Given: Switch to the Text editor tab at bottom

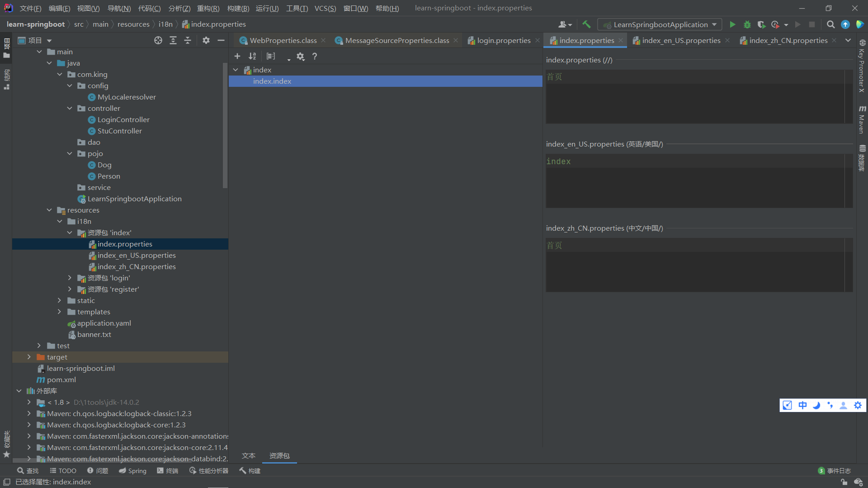Looking at the screenshot, I should click(x=248, y=455).
